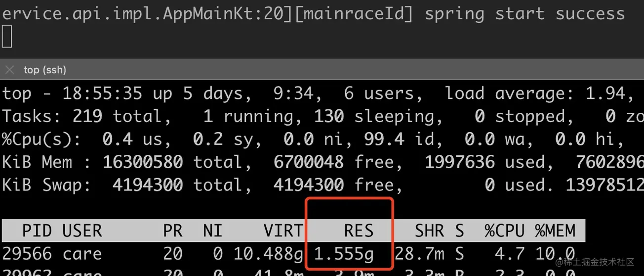Click the SHR column header
644x276 pixels.
click(429, 230)
